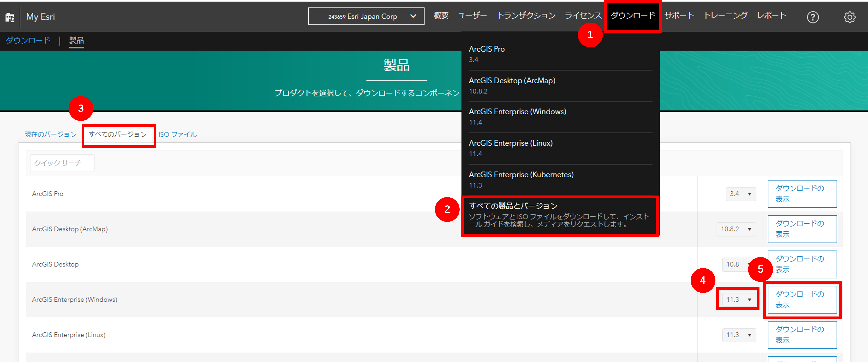
Task: Switch to ISO ファイル tab
Action: (178, 134)
